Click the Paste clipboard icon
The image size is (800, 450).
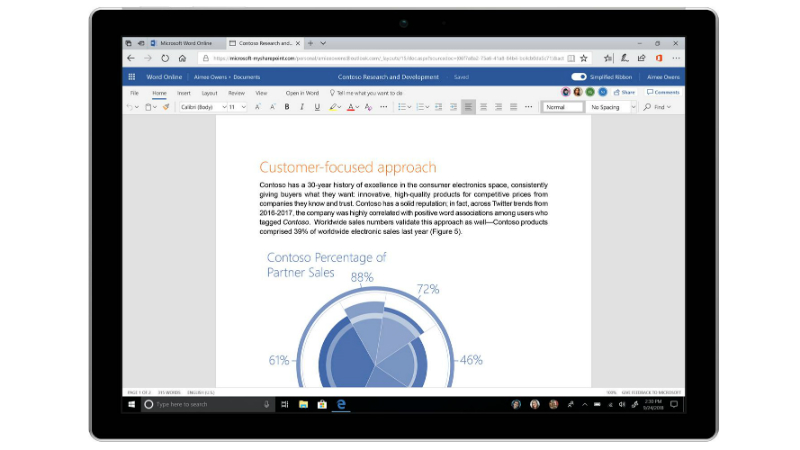coord(148,107)
